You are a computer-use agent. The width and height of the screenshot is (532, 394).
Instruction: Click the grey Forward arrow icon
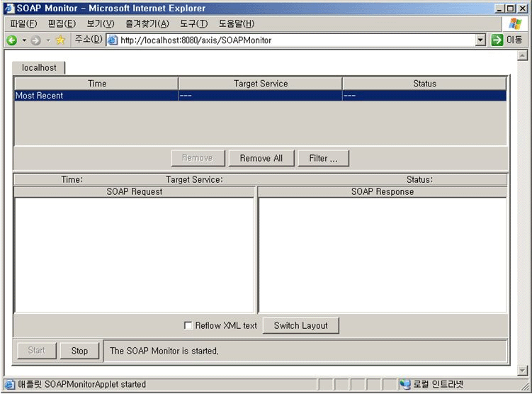click(35, 40)
